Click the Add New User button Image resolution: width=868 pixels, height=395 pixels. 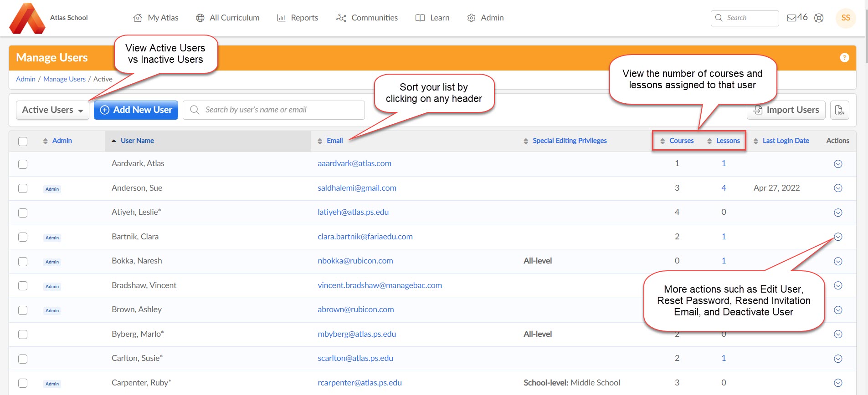click(x=136, y=110)
